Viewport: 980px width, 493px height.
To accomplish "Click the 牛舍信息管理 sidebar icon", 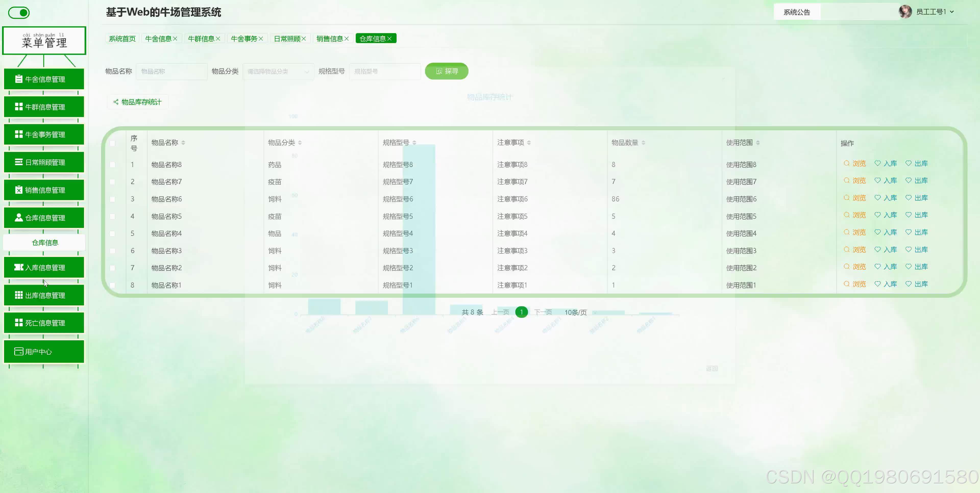I will click(x=18, y=79).
